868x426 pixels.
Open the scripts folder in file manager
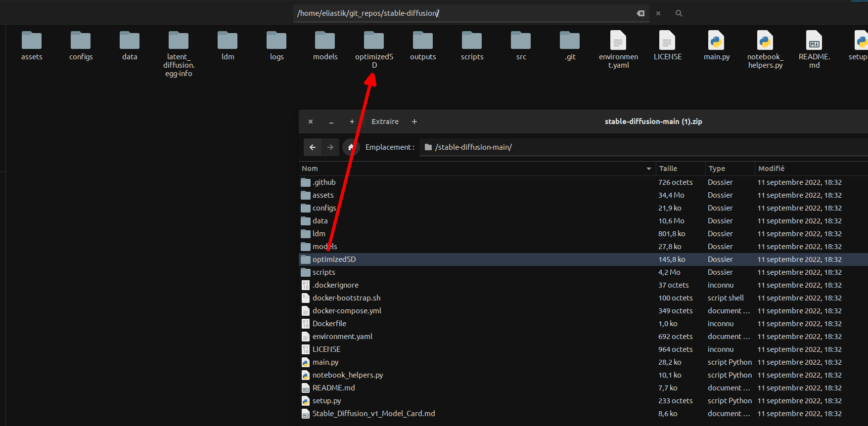[472, 41]
